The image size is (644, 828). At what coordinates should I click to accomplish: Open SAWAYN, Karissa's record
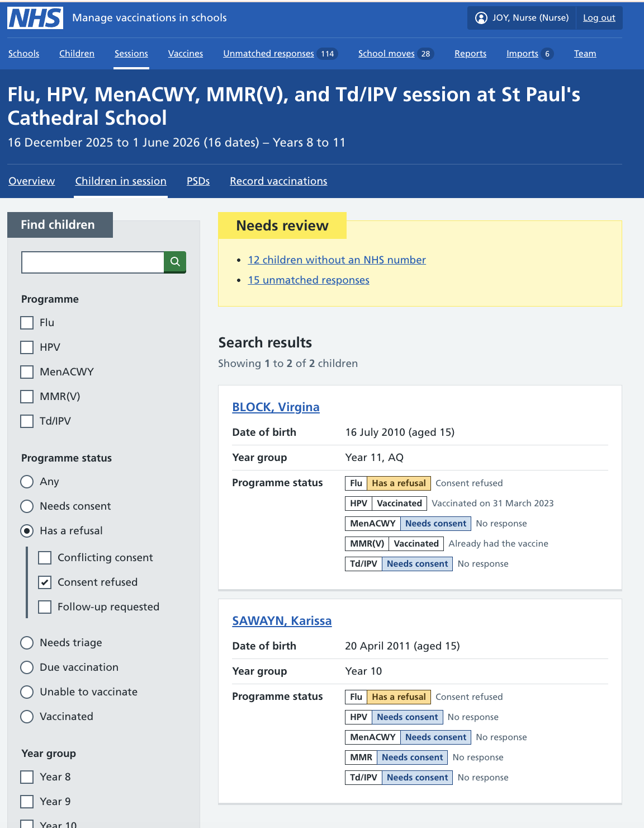(x=282, y=621)
